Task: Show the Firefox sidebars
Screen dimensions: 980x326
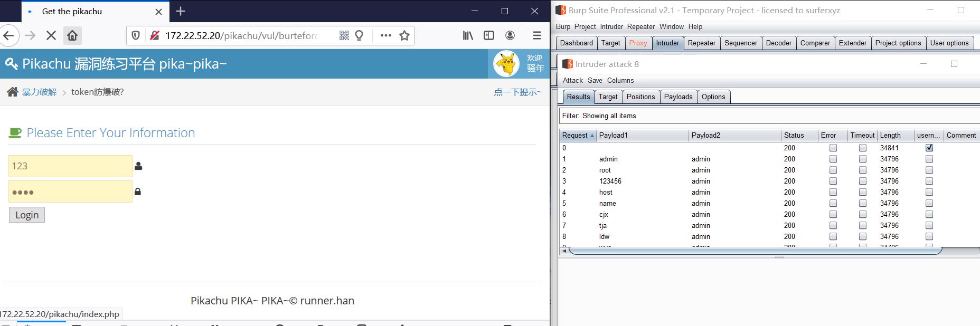Action: pyautogui.click(x=489, y=35)
